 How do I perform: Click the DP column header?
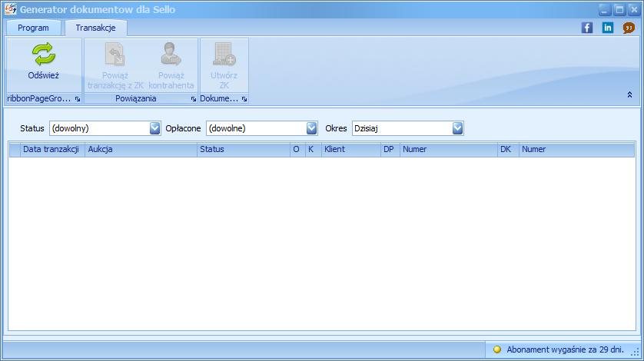[x=390, y=150]
